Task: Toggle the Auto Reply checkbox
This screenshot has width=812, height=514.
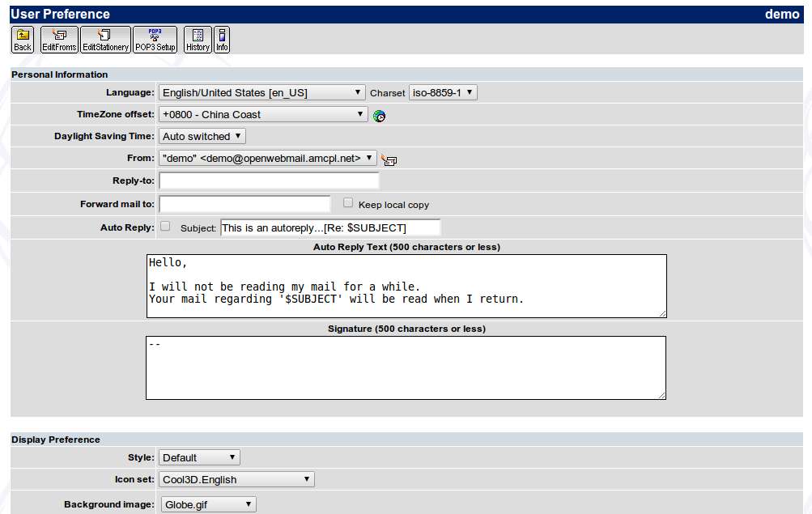Action: pos(165,227)
